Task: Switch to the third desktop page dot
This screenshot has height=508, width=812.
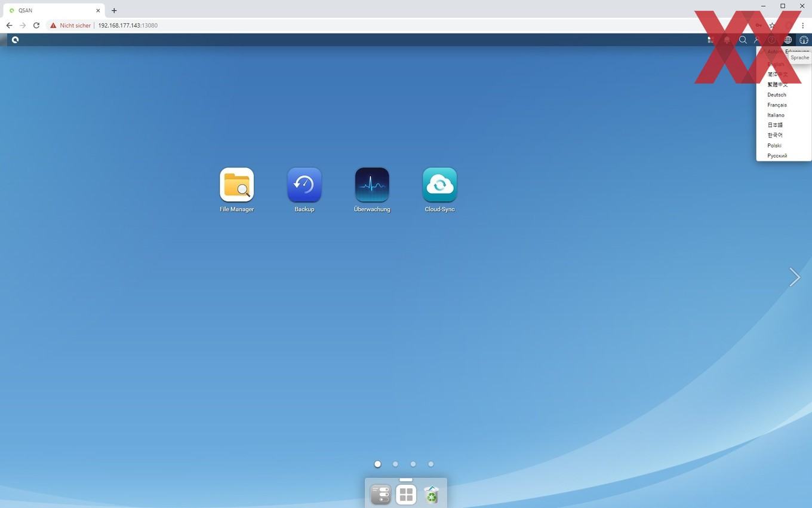Action: coord(413,464)
